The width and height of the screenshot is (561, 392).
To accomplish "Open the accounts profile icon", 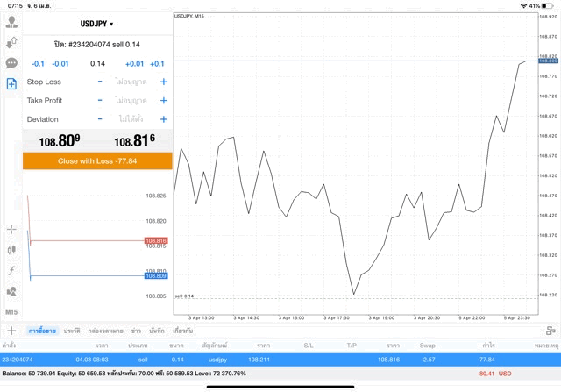I will (11, 22).
